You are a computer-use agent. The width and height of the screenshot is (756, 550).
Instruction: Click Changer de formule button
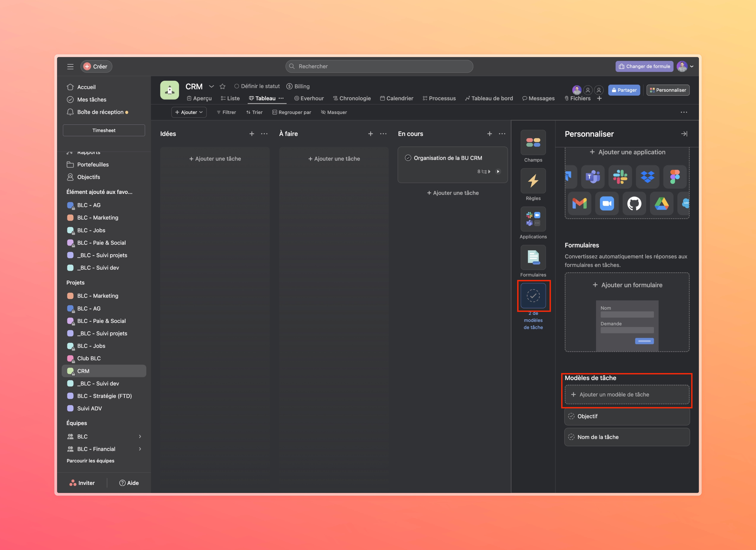[x=644, y=67]
